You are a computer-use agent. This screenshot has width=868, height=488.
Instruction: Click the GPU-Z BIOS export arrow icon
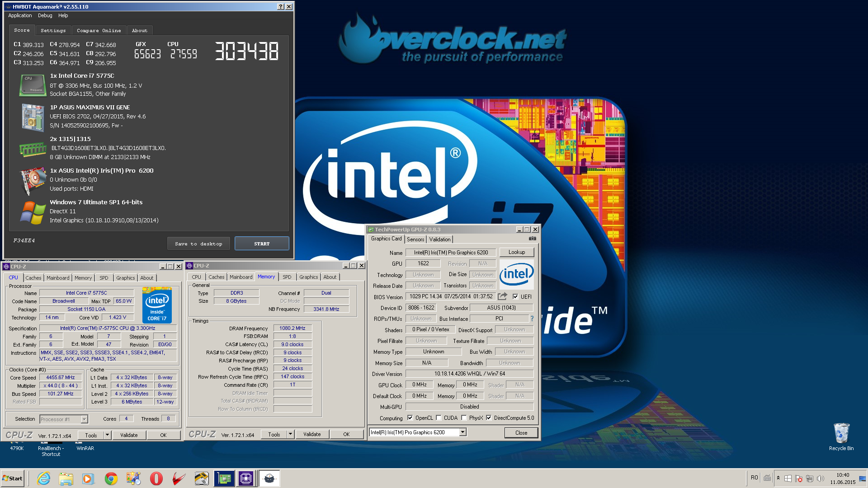(x=502, y=296)
